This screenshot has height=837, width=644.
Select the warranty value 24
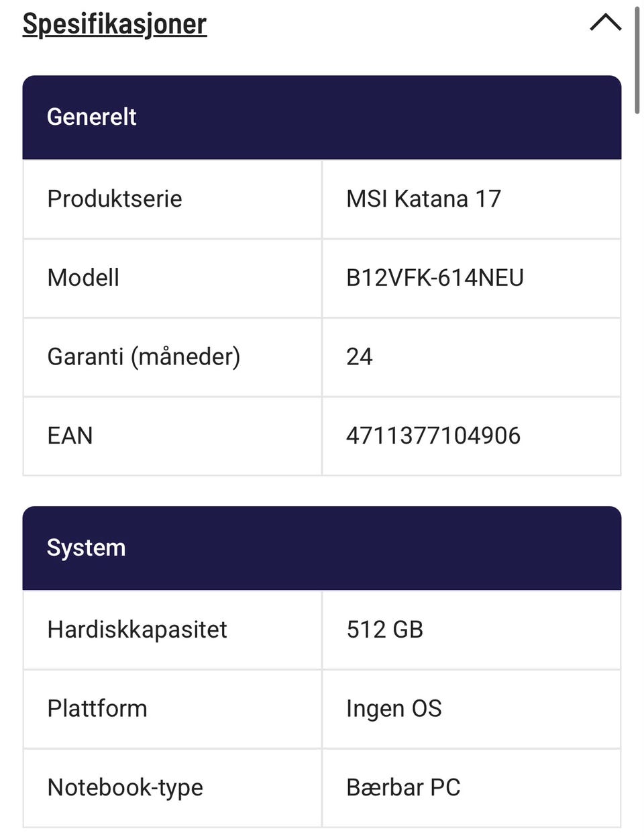pyautogui.click(x=360, y=357)
